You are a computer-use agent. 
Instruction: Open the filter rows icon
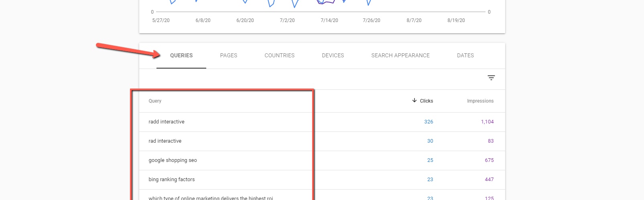[491, 78]
